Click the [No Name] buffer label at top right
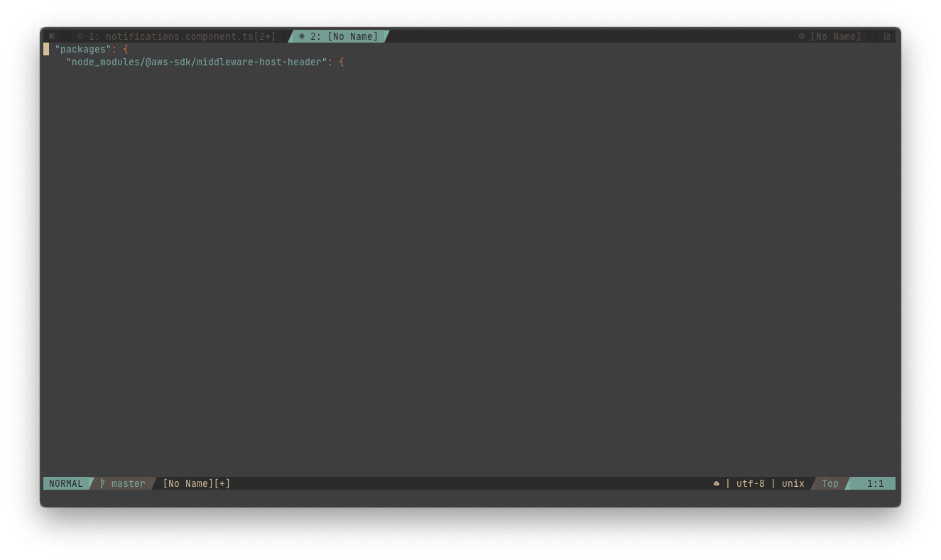941x560 pixels. coord(835,36)
